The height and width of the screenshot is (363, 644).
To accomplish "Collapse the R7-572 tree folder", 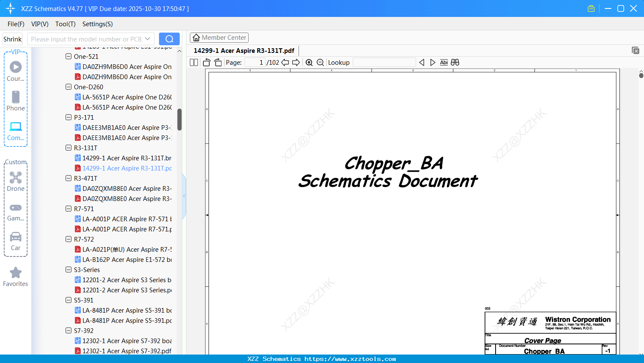I will [x=69, y=239].
